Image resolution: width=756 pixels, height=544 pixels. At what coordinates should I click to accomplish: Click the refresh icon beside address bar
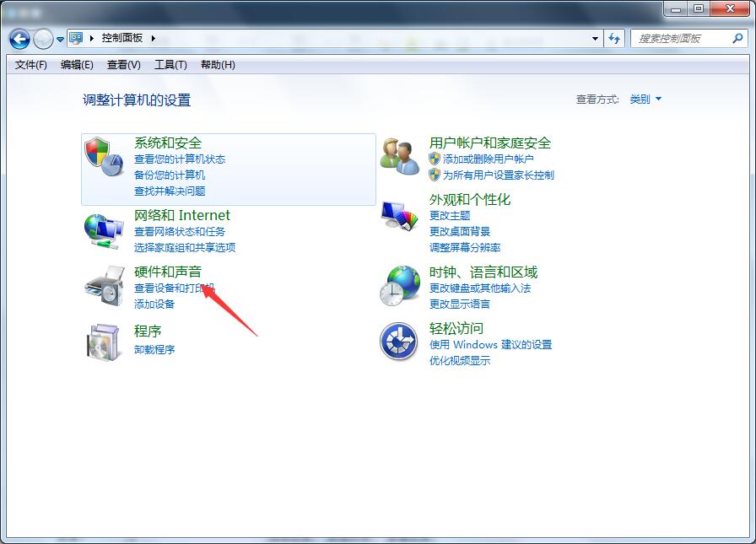614,38
